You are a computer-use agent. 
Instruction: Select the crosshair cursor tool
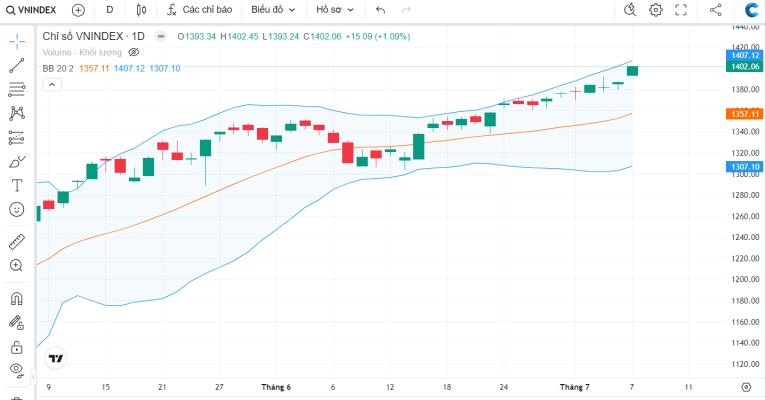(17, 42)
